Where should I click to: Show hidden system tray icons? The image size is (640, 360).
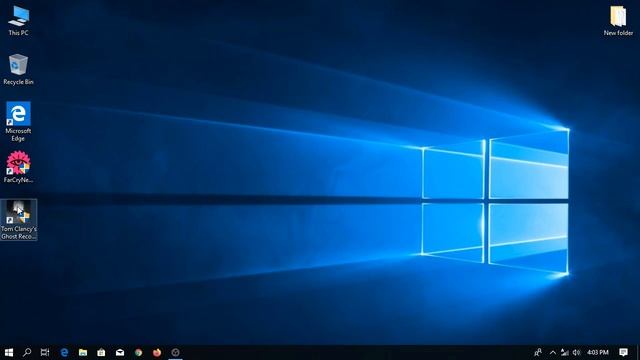(553, 352)
